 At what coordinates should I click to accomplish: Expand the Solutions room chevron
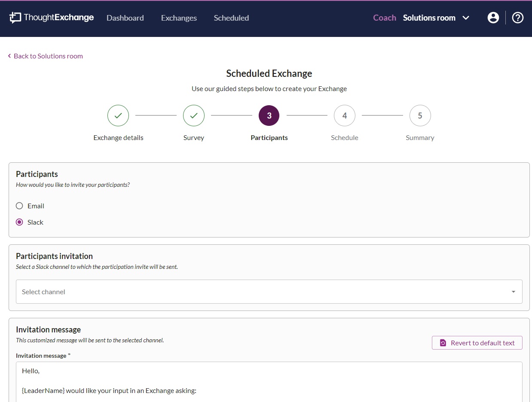click(x=466, y=18)
